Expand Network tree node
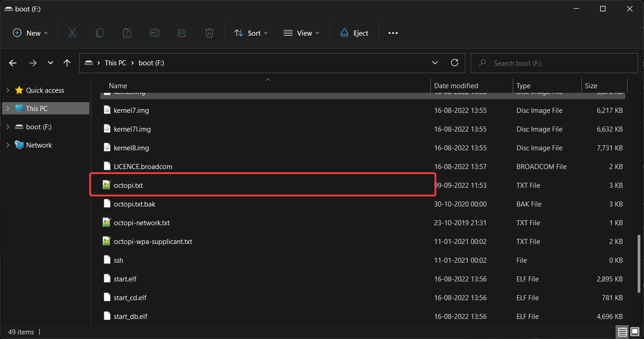This screenshot has width=644, height=339. click(x=7, y=145)
